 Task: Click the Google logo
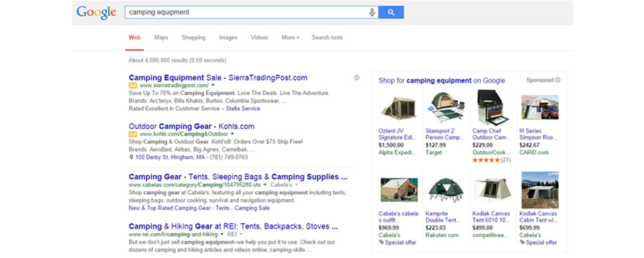(x=96, y=12)
